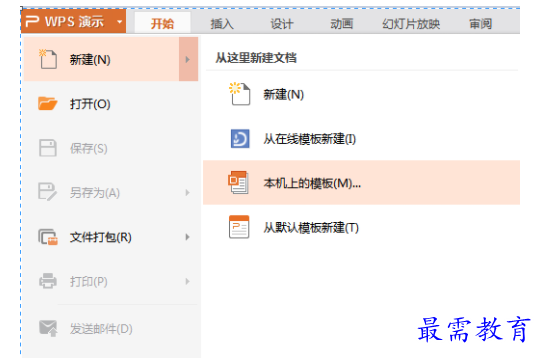Click the 新建(N) new document icon in left menu
This screenshot has width=539, height=361.
(x=48, y=59)
